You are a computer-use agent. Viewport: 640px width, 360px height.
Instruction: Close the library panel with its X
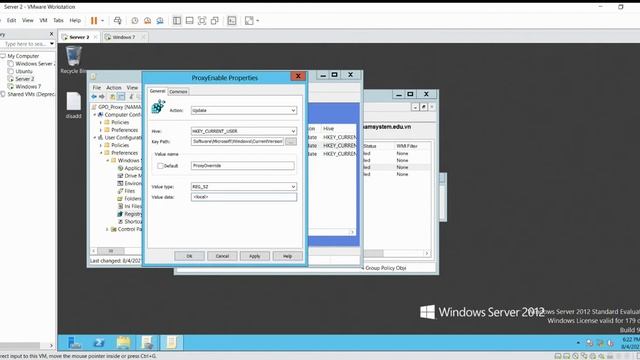coord(51,34)
